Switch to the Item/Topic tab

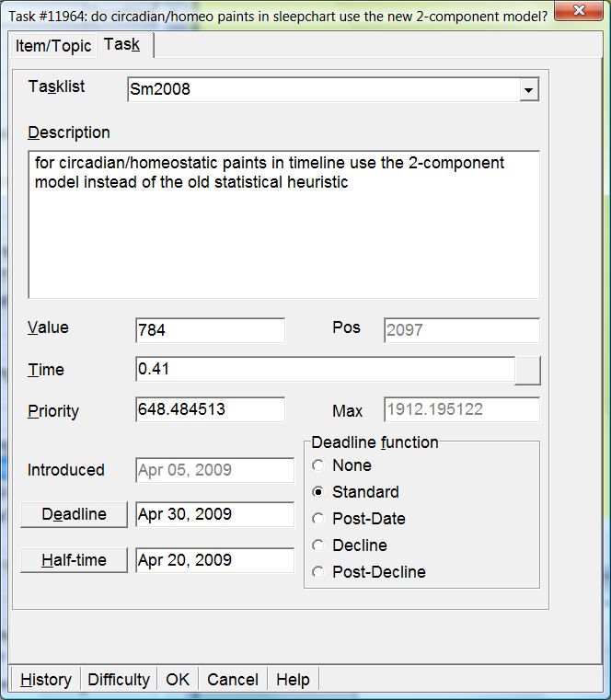click(x=53, y=46)
